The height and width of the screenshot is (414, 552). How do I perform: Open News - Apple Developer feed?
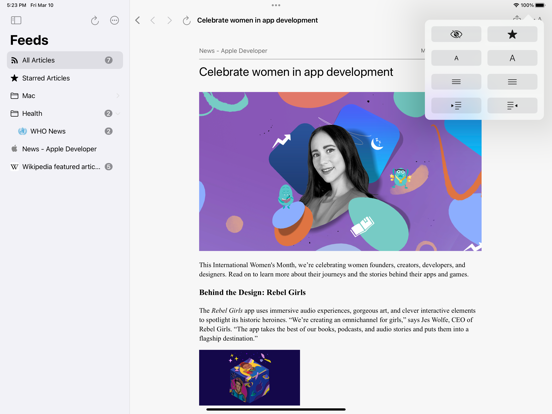click(x=65, y=149)
